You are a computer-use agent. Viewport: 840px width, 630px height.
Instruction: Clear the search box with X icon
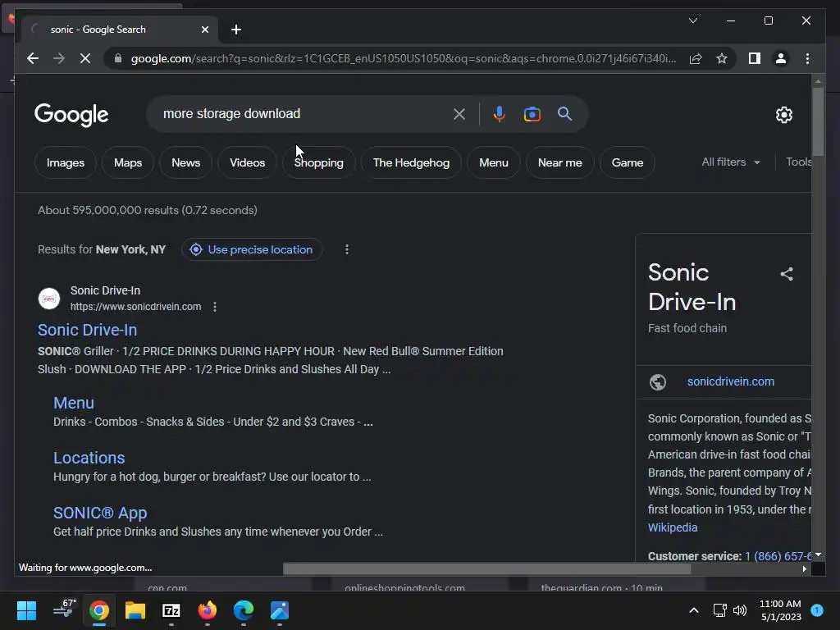tap(459, 113)
